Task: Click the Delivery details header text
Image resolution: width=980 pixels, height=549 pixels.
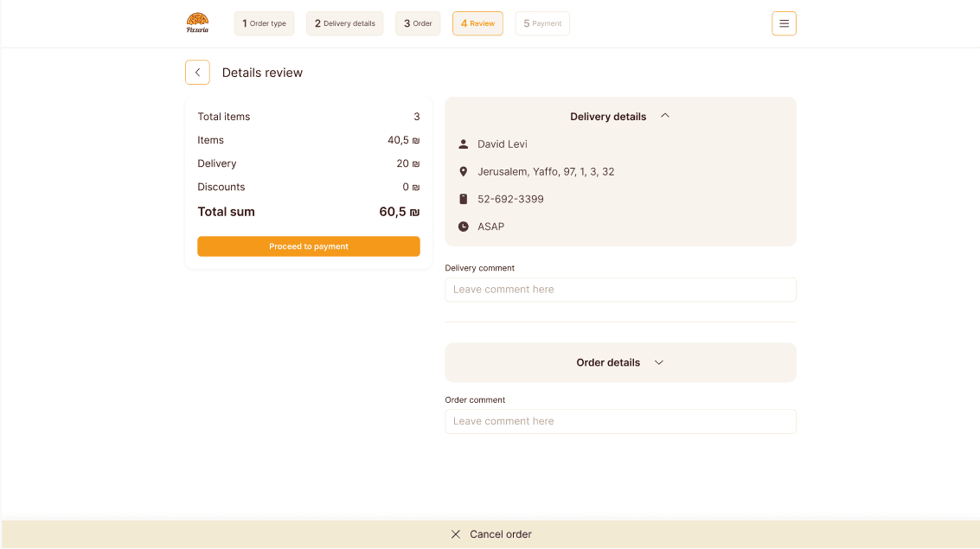Action: tap(608, 117)
